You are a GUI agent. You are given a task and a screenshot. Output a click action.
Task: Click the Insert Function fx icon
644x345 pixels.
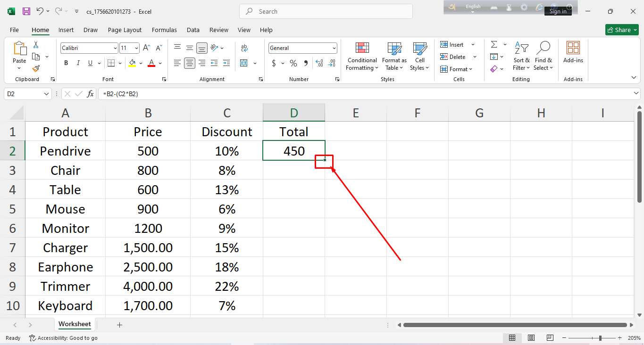point(90,94)
